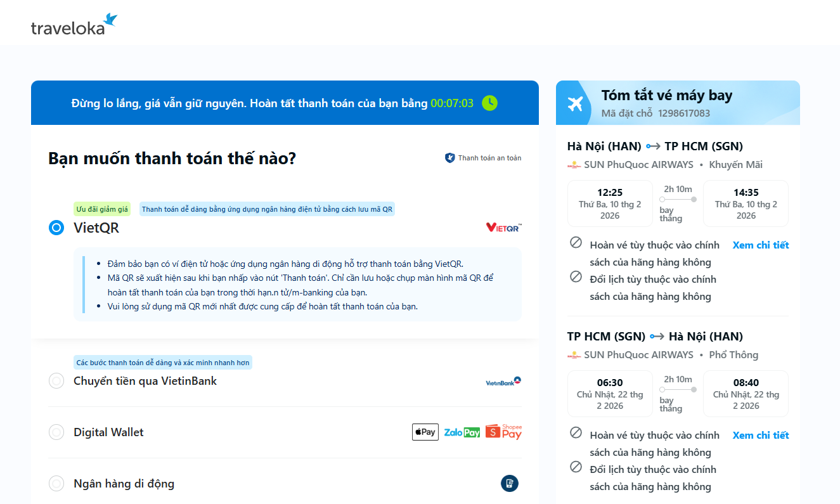Click the Ưu đãi giảm giá badge
Viewport: 840px width, 504px height.
tap(102, 209)
